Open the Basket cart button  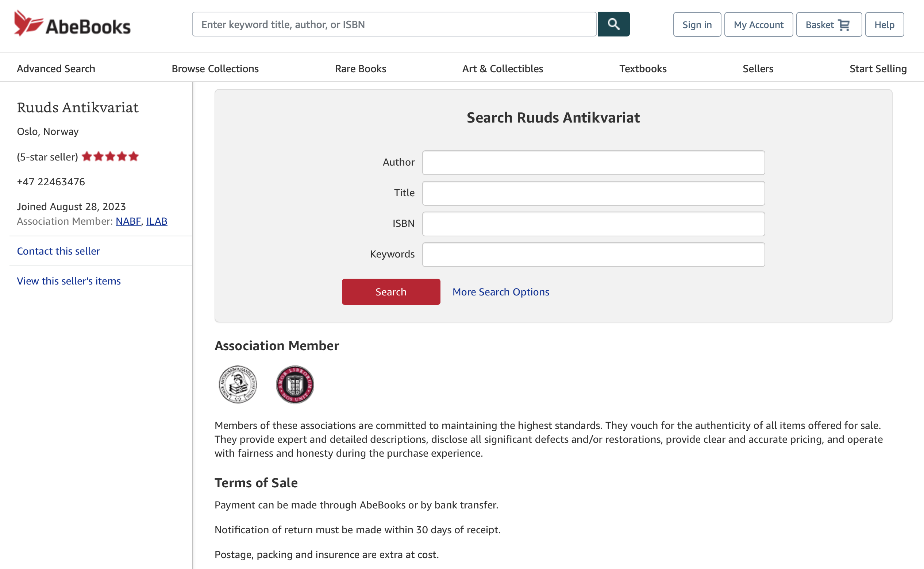[x=829, y=24]
